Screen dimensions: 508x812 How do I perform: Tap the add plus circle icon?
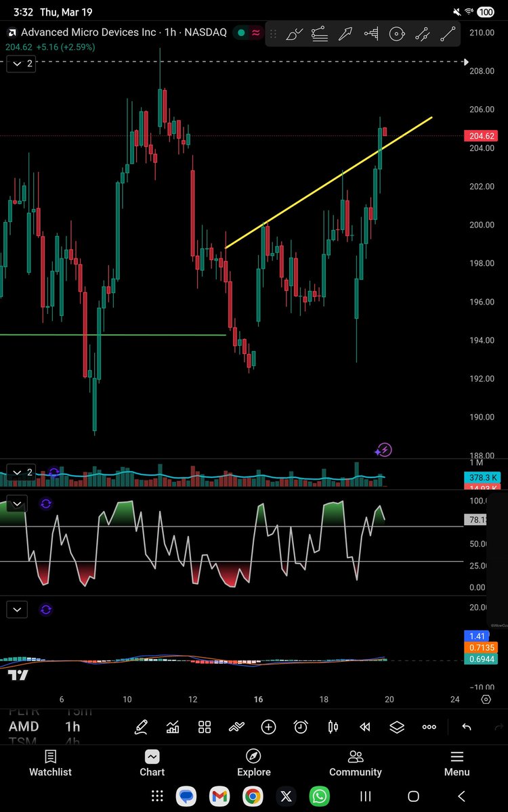(268, 727)
